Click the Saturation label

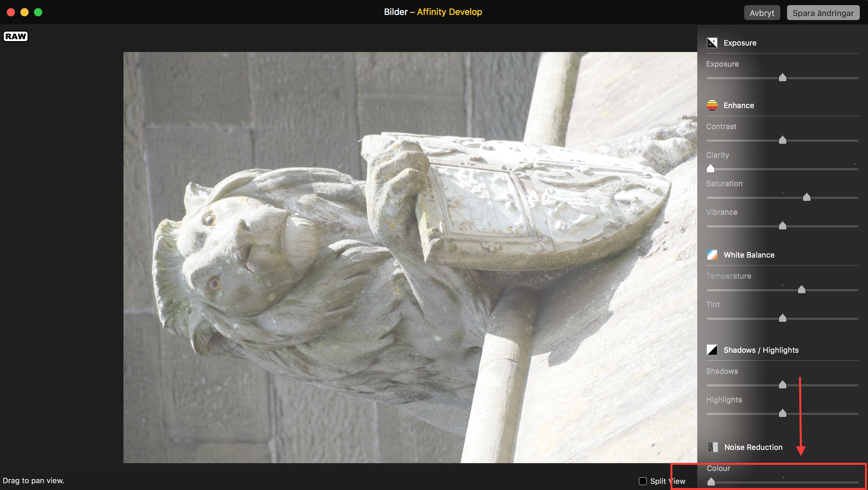click(724, 183)
